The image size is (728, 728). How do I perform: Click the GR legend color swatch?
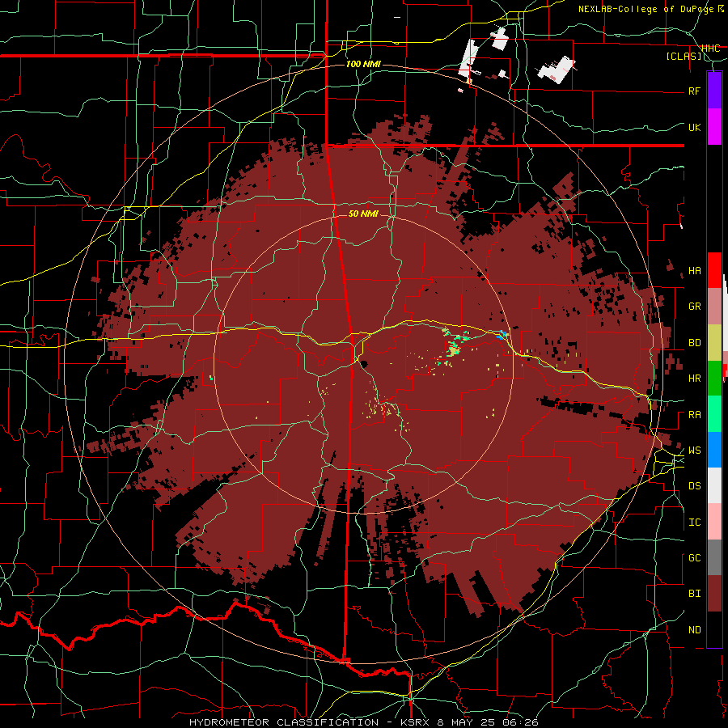[x=714, y=307]
